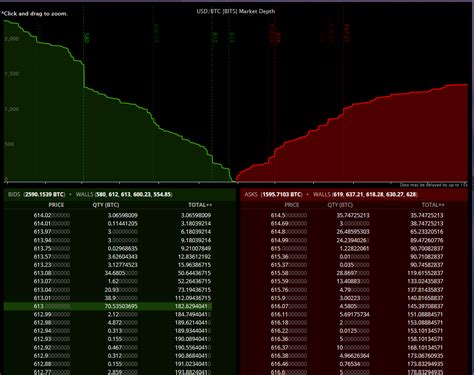Click the bids WALLS list starting with 580

124,194
